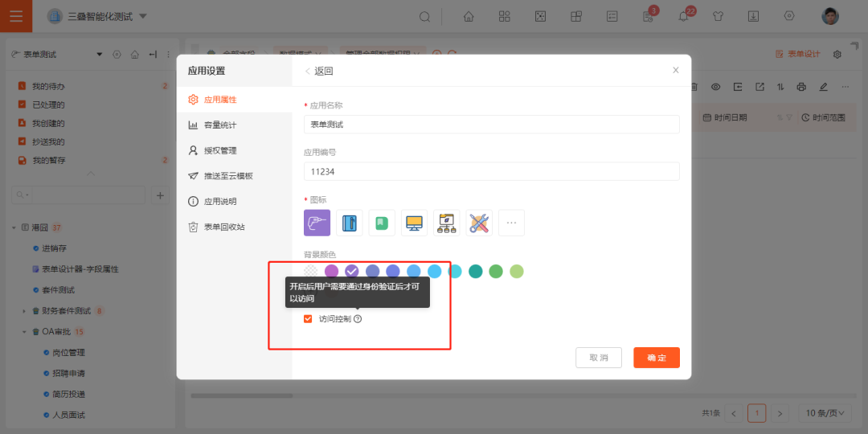Collapse the OA审批 tree group

click(24, 332)
